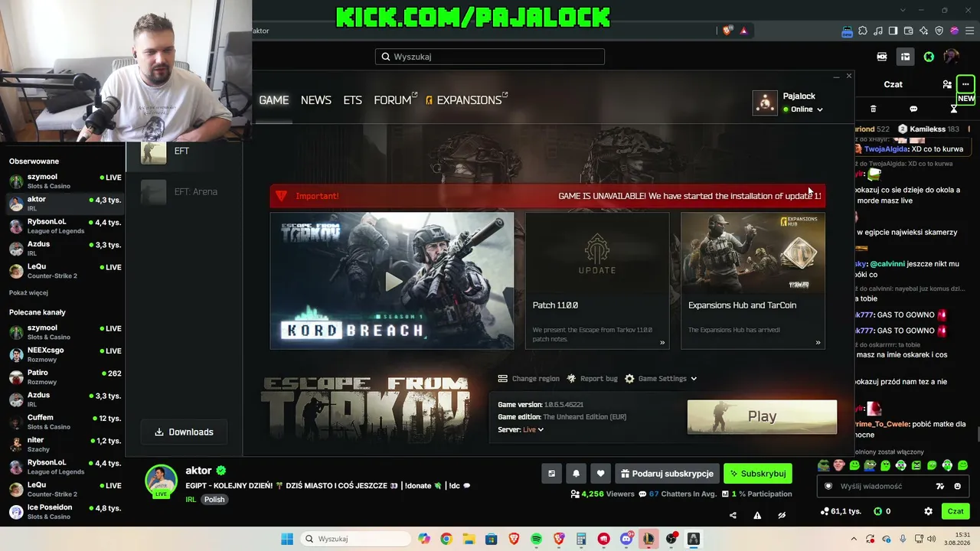This screenshot has width=980, height=551.
Task: Click the Pajalock launcher profile avatar
Action: pos(765,103)
